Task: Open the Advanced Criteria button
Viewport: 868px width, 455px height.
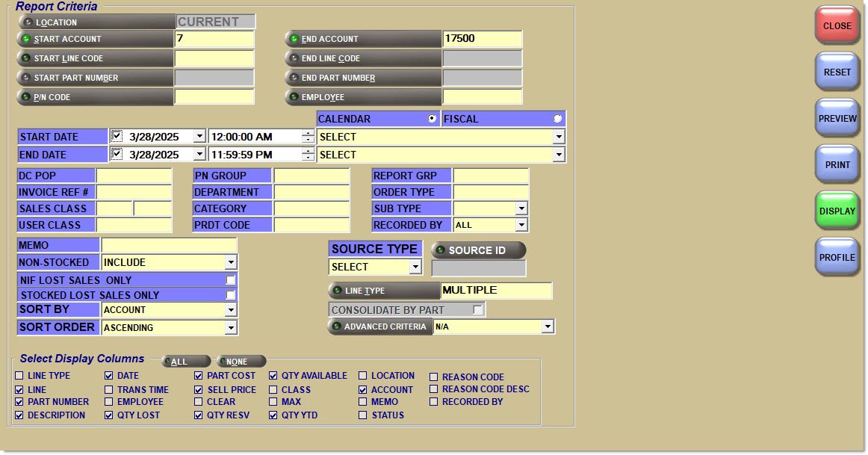Action: point(380,326)
